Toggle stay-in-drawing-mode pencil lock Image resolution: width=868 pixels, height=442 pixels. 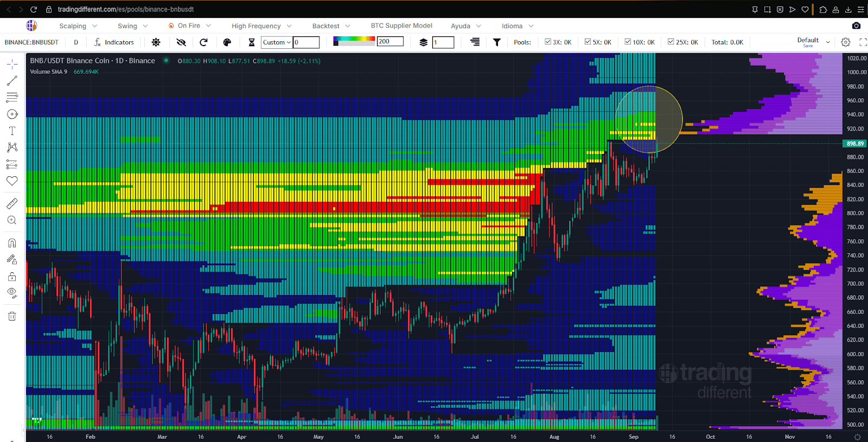(x=12, y=260)
